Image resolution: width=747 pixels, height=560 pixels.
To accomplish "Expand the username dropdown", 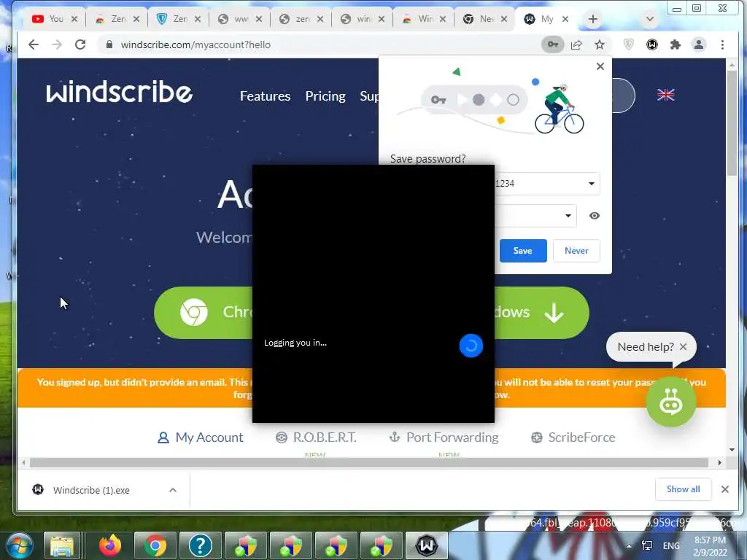I will tap(591, 184).
